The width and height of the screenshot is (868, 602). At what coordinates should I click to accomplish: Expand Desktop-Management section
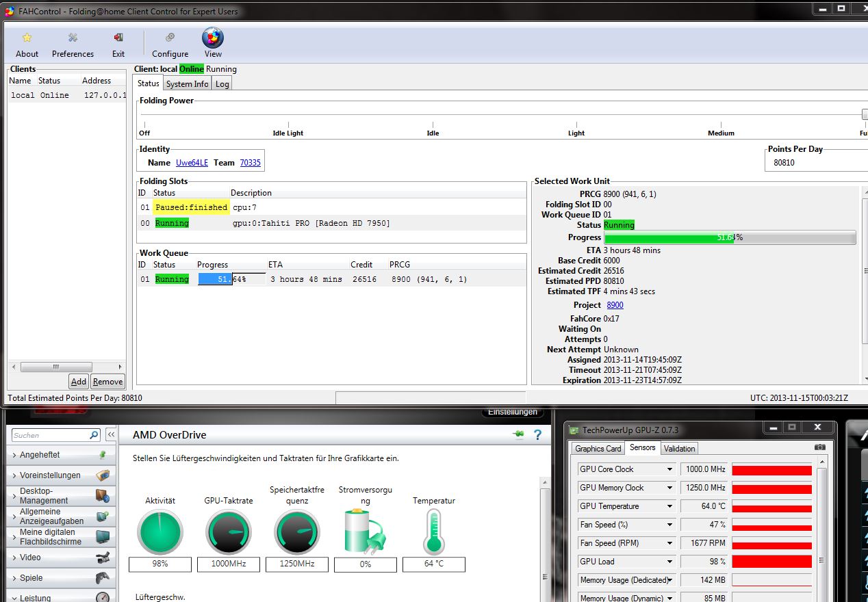pyautogui.click(x=61, y=495)
